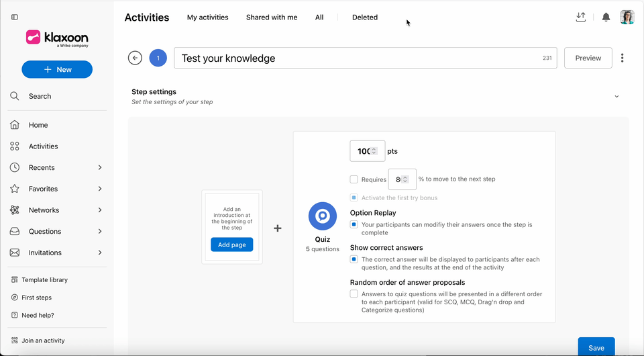This screenshot has width=644, height=356.
Task: Switch to Shared with me tab
Action: coord(272,17)
